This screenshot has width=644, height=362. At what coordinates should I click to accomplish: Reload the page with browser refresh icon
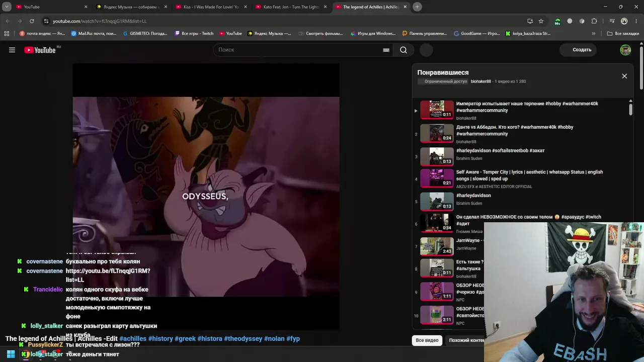pyautogui.click(x=32, y=21)
